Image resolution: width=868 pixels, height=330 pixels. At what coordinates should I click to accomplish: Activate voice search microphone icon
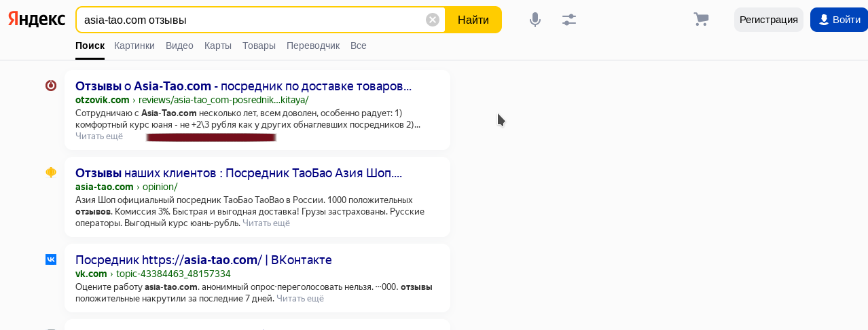[535, 20]
